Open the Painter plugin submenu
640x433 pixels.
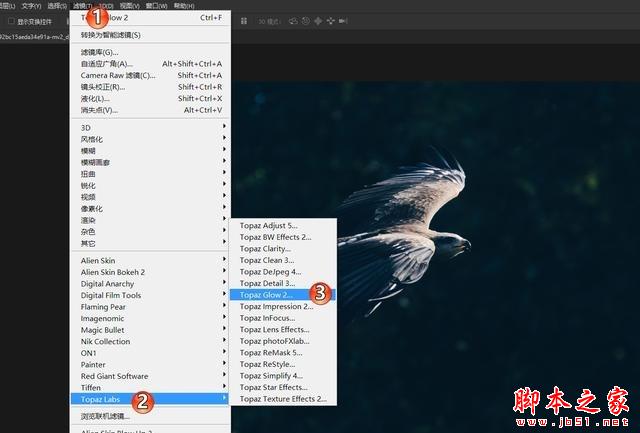[150, 364]
